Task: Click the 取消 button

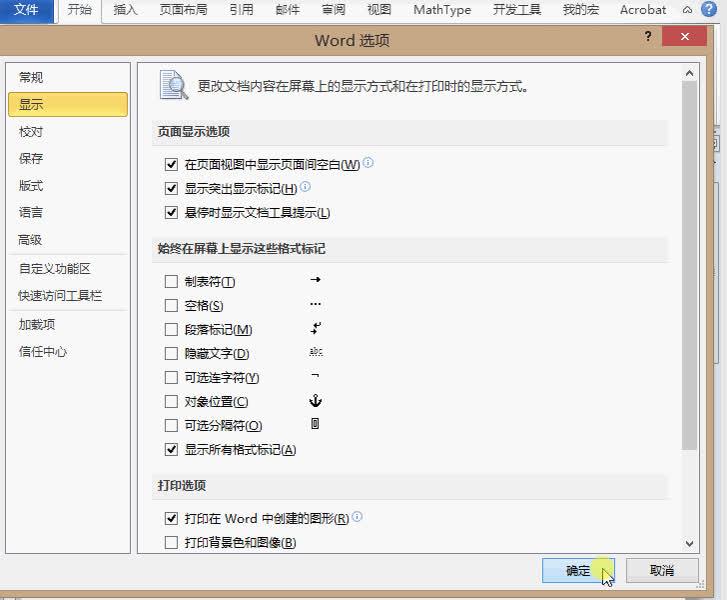Action: 662,570
